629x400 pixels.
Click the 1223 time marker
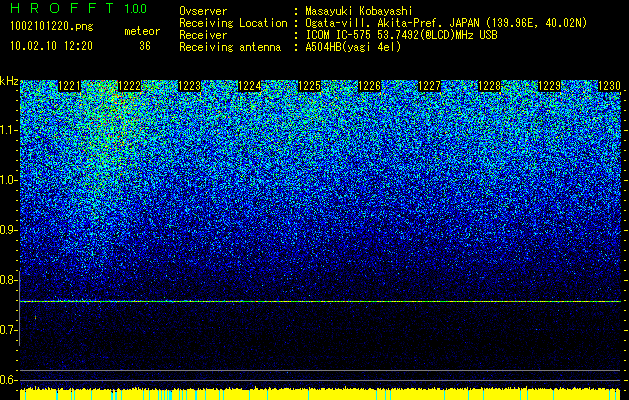[x=189, y=86]
